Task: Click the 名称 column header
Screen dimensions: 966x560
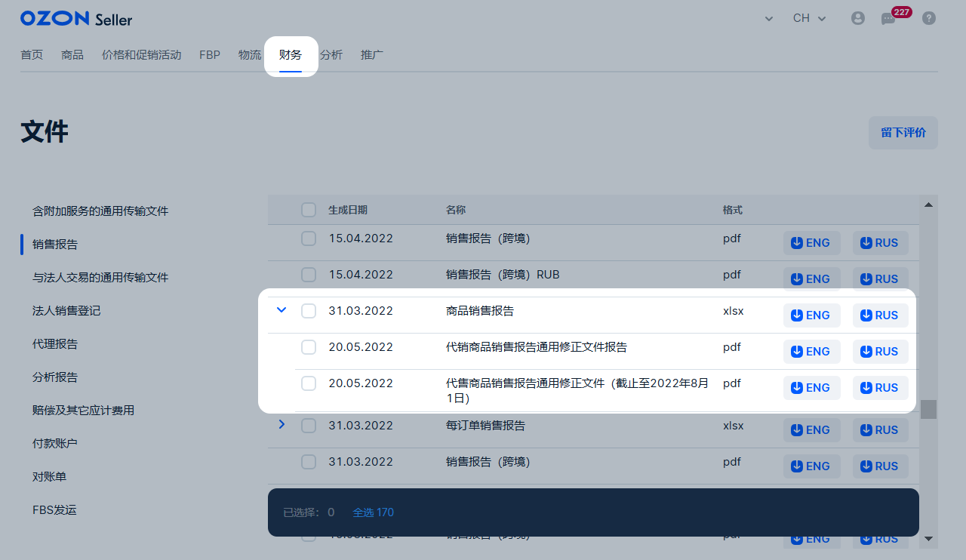Action: click(x=456, y=210)
